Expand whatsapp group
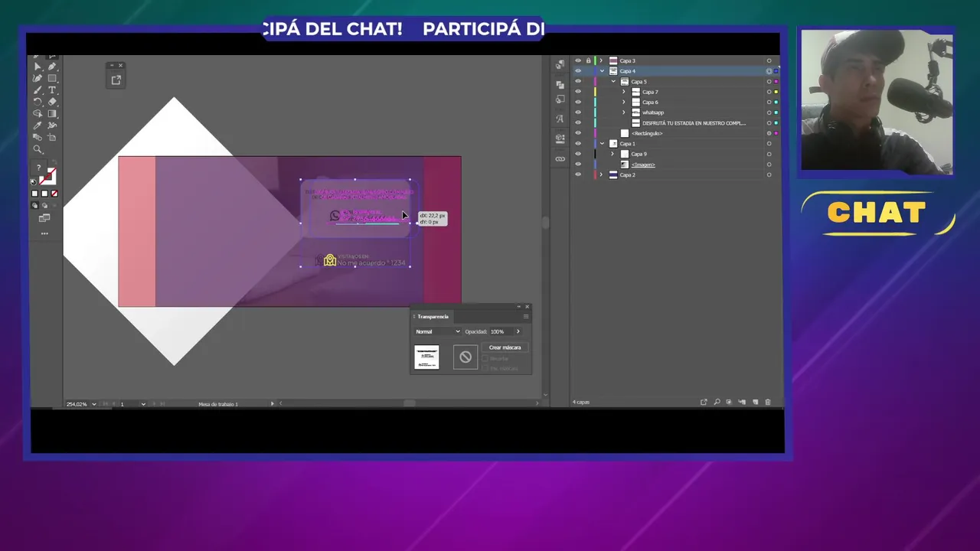The width and height of the screenshot is (980, 551). pos(623,112)
